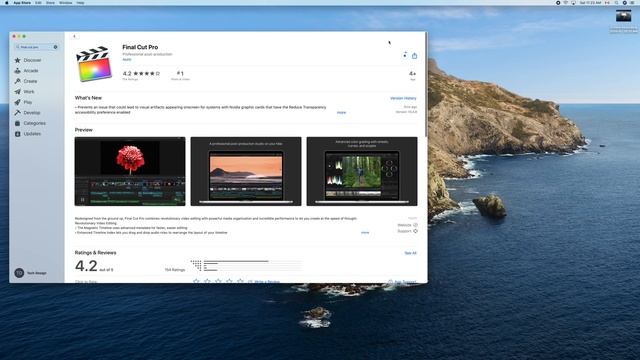This screenshot has width=640, height=360.
Task: Click See All ratings and reviews
Action: [x=410, y=253]
